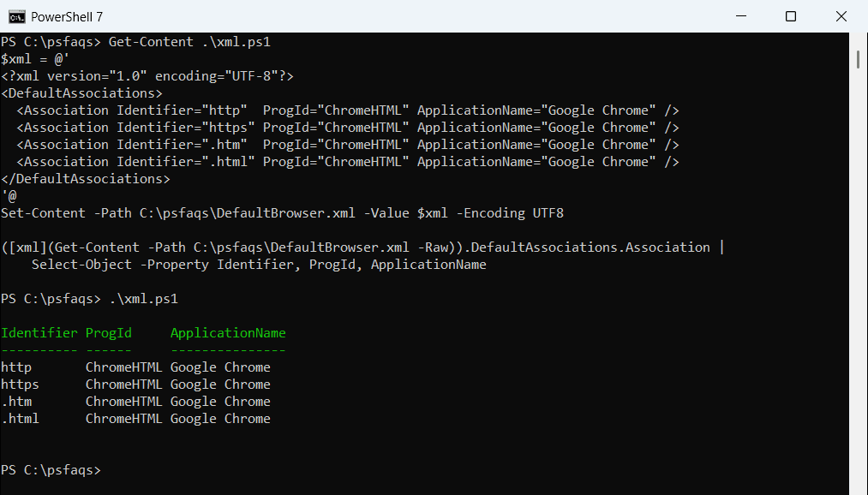
Task: Click 'ChromeHTML' in the http output row
Action: coord(124,367)
